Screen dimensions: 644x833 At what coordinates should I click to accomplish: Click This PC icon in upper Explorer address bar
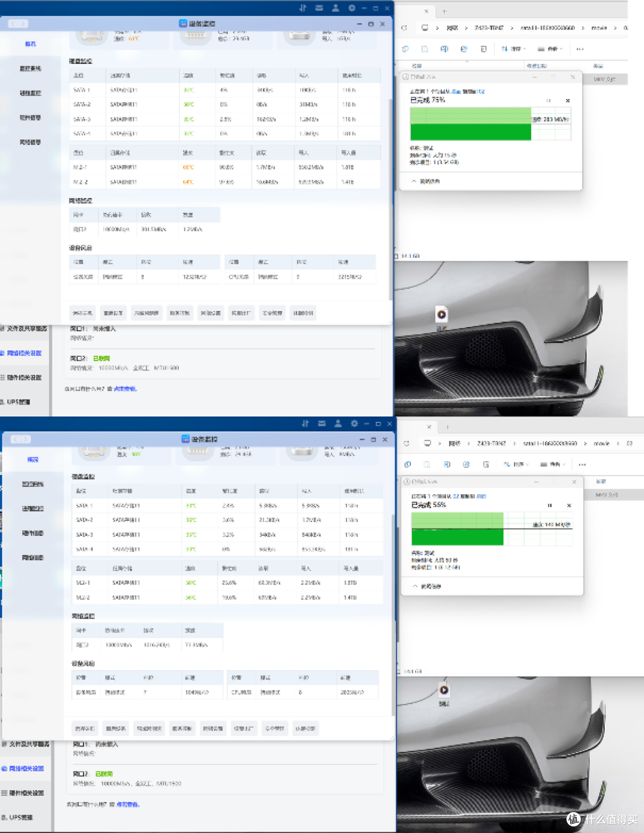(x=425, y=28)
